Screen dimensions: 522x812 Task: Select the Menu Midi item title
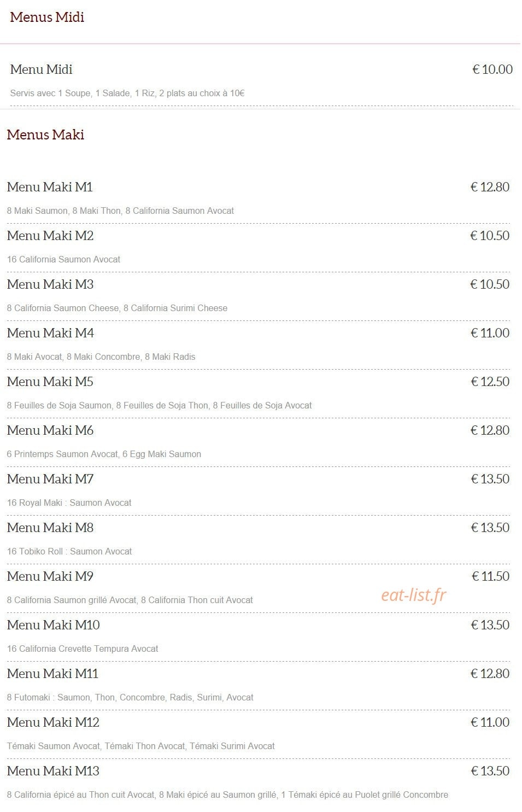coord(41,69)
